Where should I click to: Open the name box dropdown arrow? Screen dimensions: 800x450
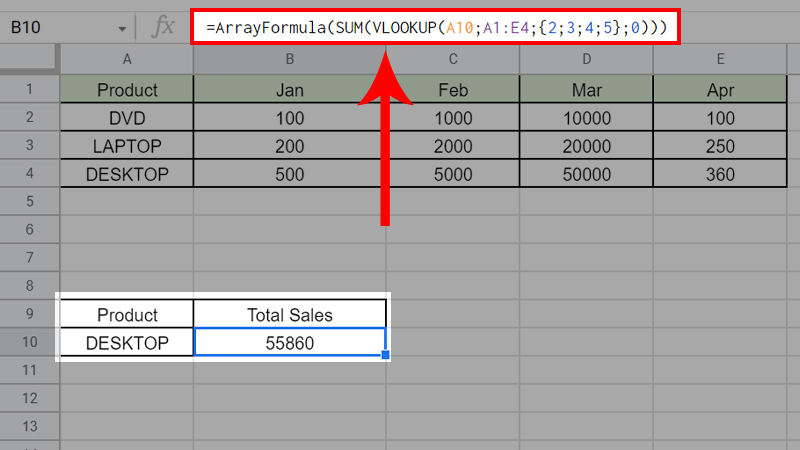pyautogui.click(x=122, y=28)
